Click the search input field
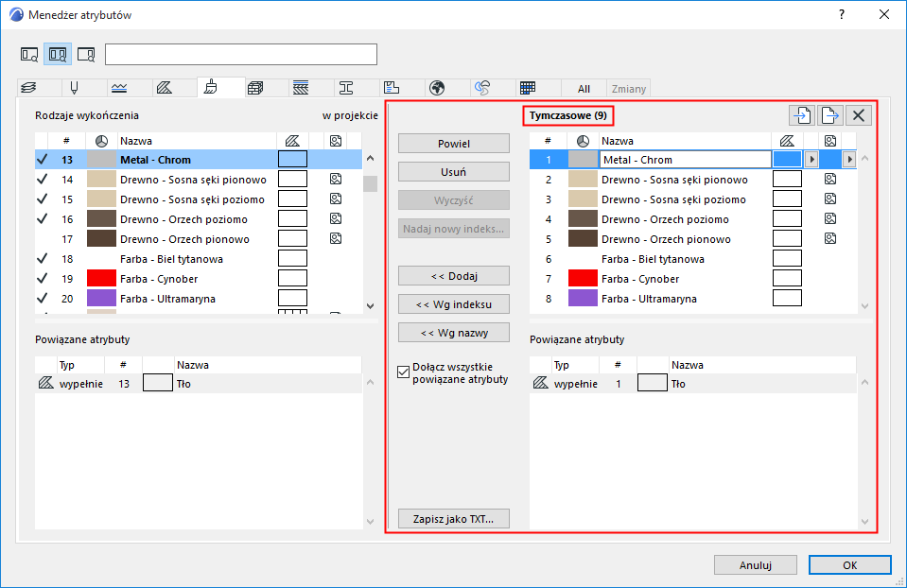The height and width of the screenshot is (588, 907). pos(241,54)
